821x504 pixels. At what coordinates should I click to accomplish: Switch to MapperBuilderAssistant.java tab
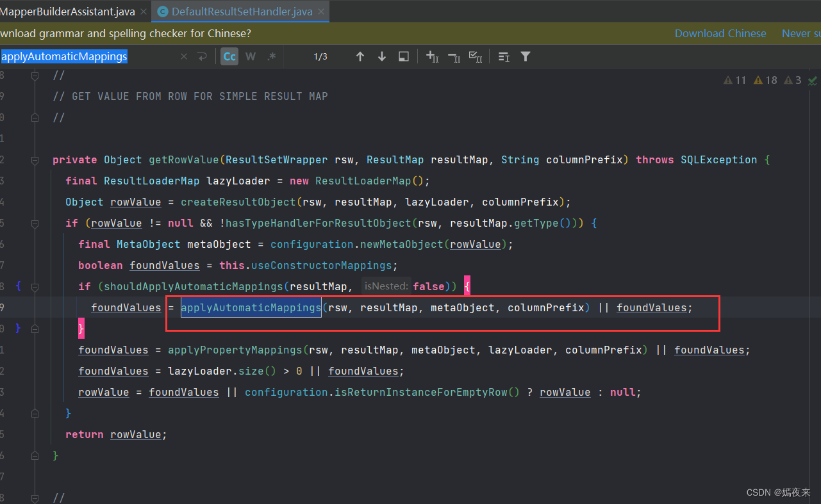coord(67,12)
